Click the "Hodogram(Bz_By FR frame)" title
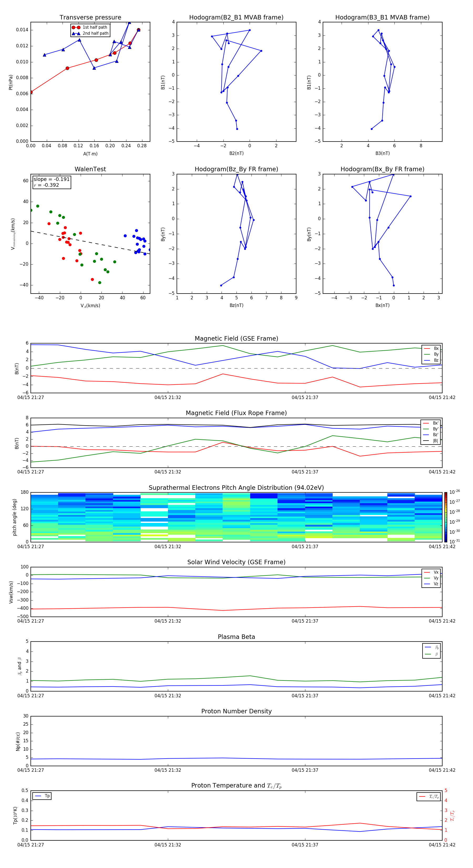The width and height of the screenshot is (473, 868). [236, 169]
